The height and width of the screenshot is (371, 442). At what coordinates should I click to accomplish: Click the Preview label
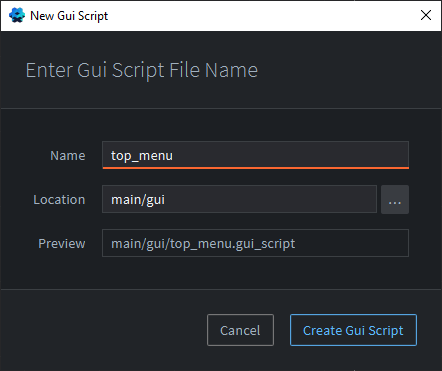(62, 243)
